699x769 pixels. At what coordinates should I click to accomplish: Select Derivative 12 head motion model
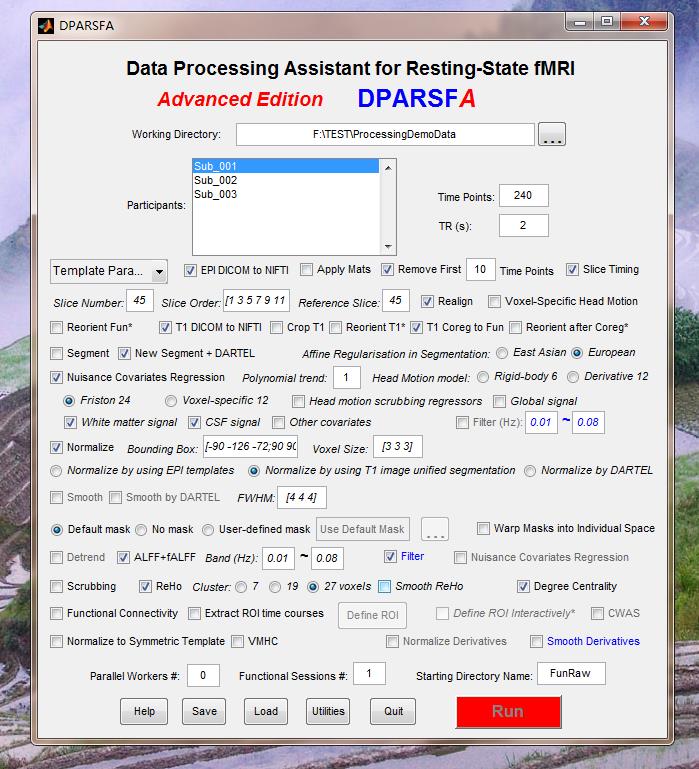click(x=572, y=377)
